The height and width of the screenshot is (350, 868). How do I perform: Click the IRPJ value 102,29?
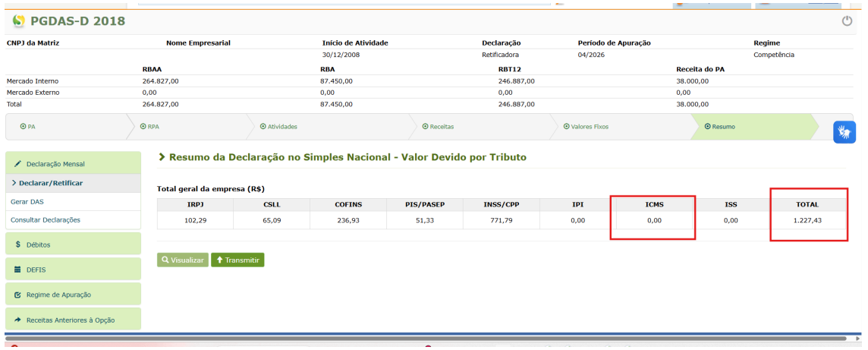pyautogui.click(x=196, y=220)
